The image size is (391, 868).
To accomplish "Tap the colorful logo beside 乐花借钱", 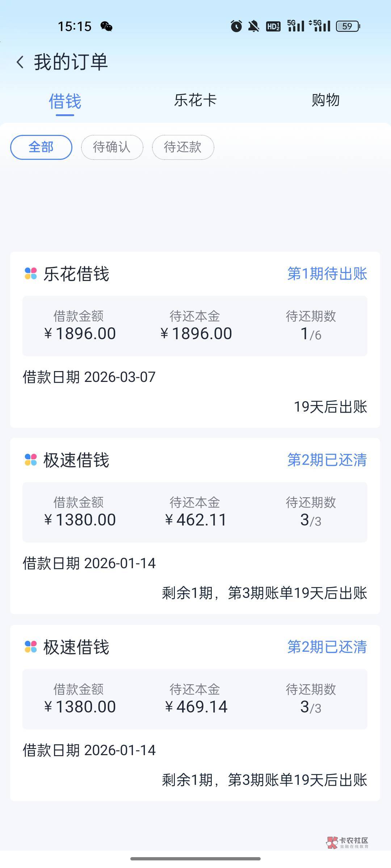I will [31, 273].
